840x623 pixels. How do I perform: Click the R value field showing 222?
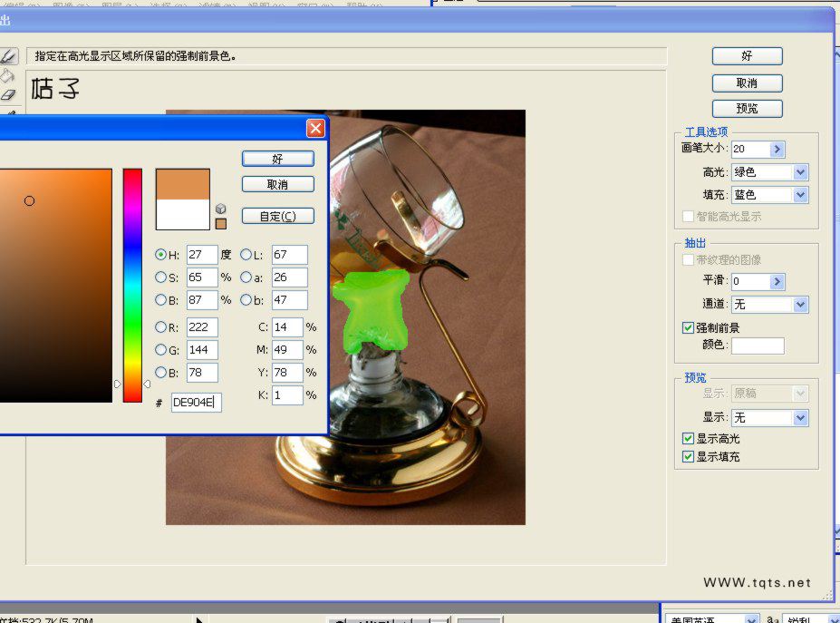click(202, 327)
